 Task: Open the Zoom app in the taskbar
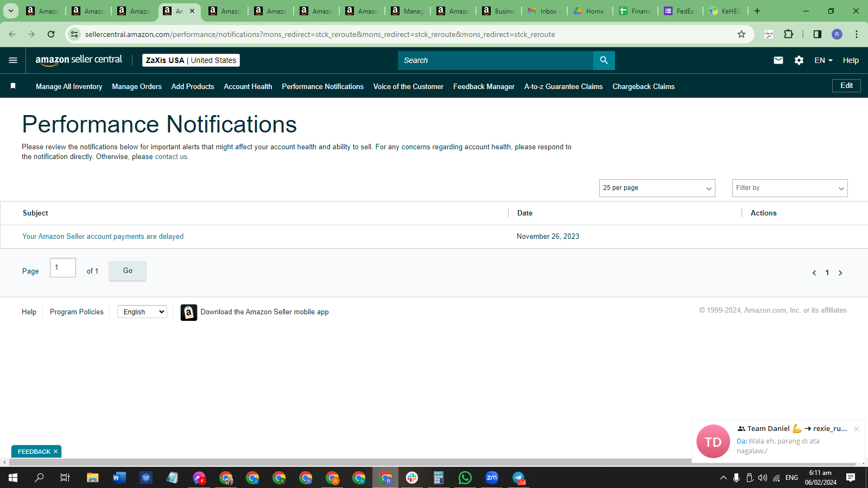[x=492, y=478]
